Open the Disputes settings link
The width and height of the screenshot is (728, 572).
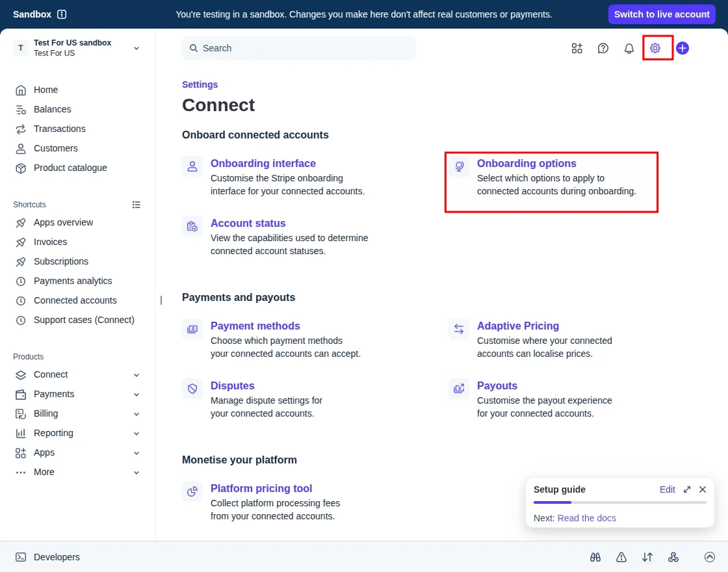pos(233,386)
